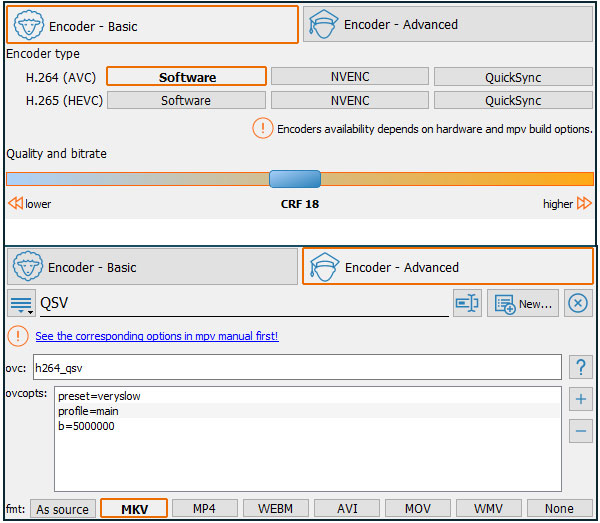The width and height of the screenshot is (600, 523).
Task: Click the warning icon beside manual link
Action: point(18,336)
